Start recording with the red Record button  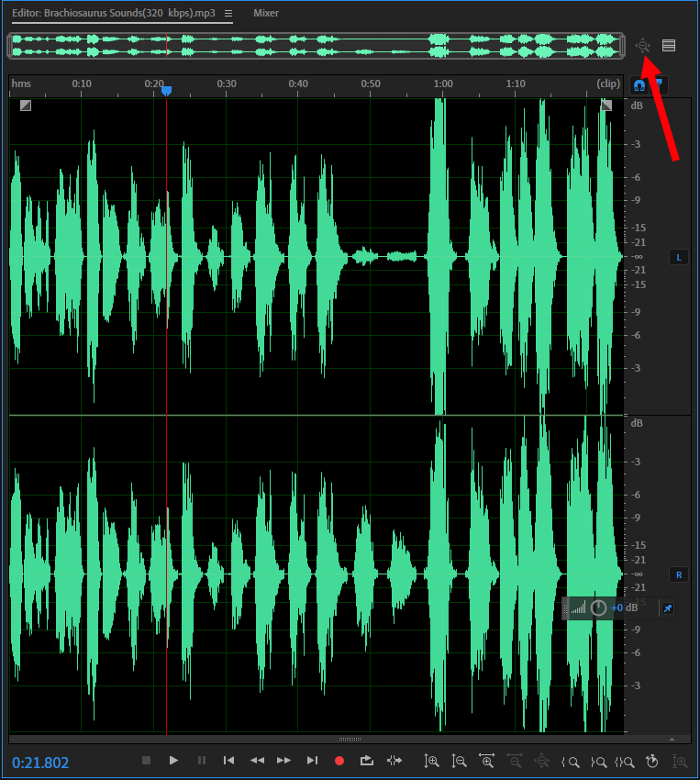pyautogui.click(x=339, y=761)
